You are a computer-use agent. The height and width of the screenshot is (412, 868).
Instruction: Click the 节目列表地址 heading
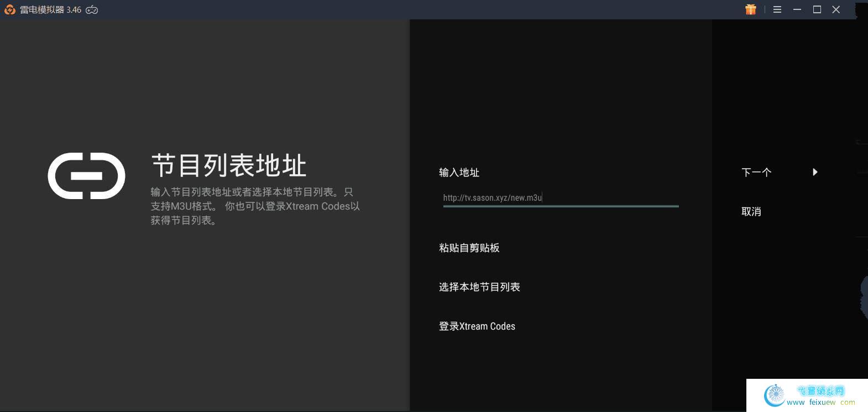click(x=229, y=165)
